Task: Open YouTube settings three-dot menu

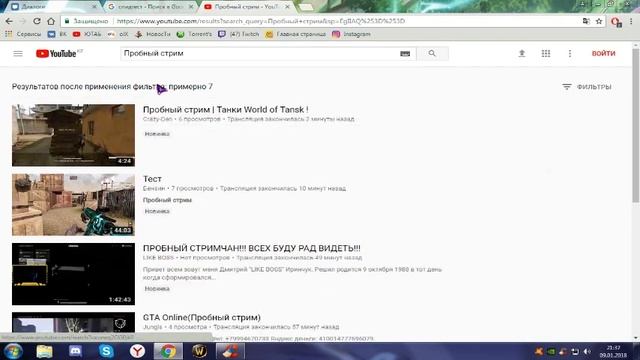Action: click(x=570, y=53)
